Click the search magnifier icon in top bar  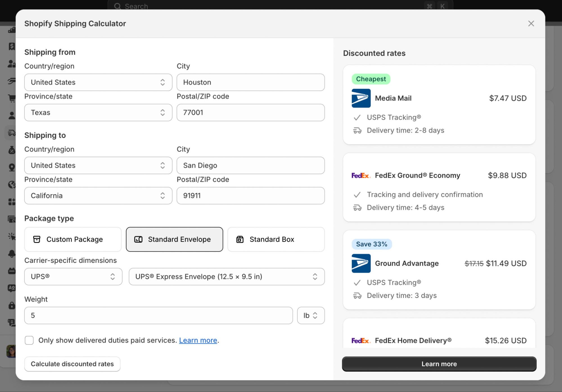pos(118,6)
